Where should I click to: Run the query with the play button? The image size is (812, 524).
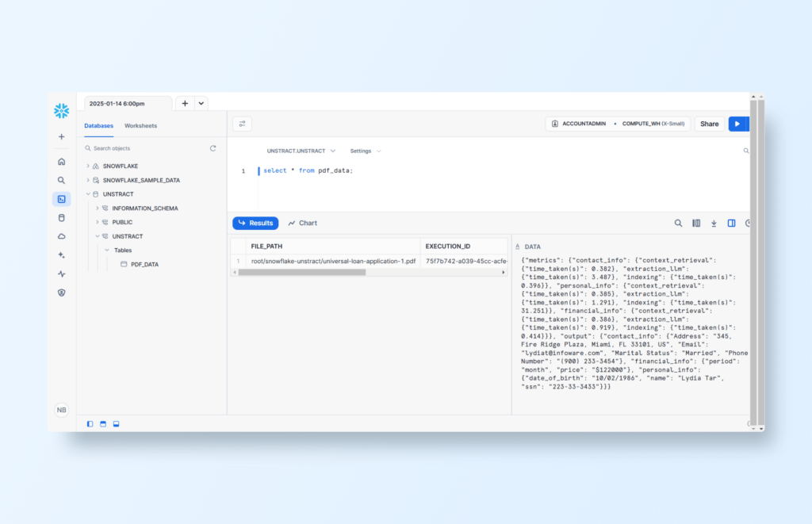737,124
